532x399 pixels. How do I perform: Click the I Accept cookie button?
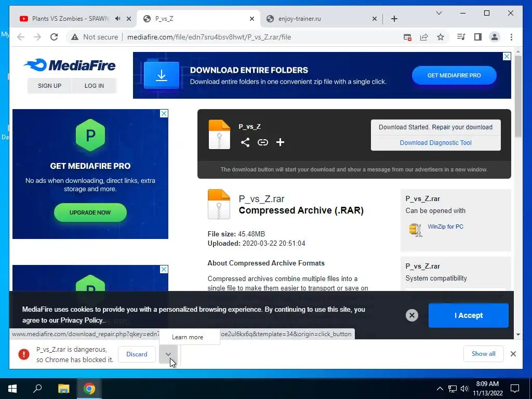(469, 315)
